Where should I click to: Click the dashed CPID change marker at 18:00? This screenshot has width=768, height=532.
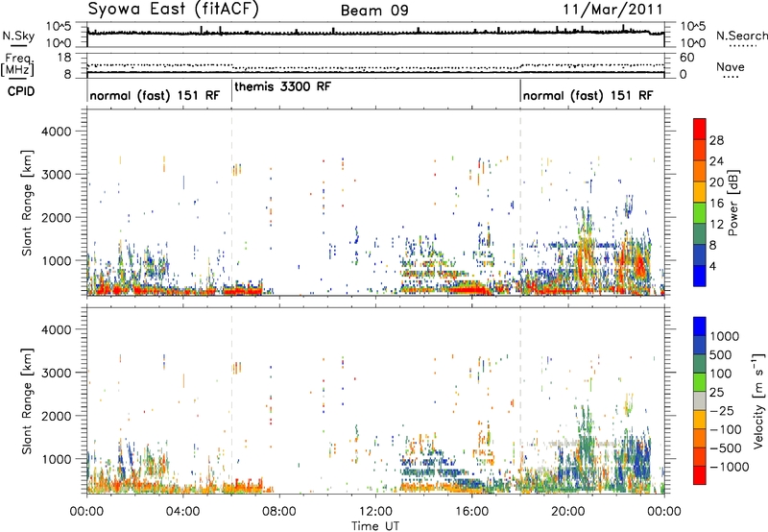tap(520, 203)
